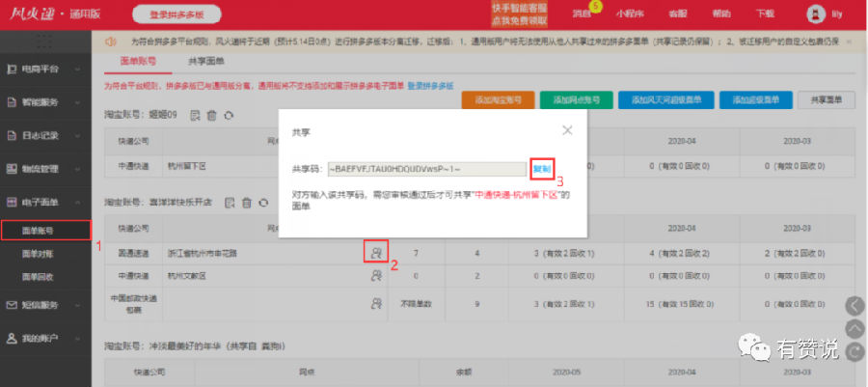Click the 日志记录 sidebar icon
Screen dimensions: 868x387
coord(12,136)
